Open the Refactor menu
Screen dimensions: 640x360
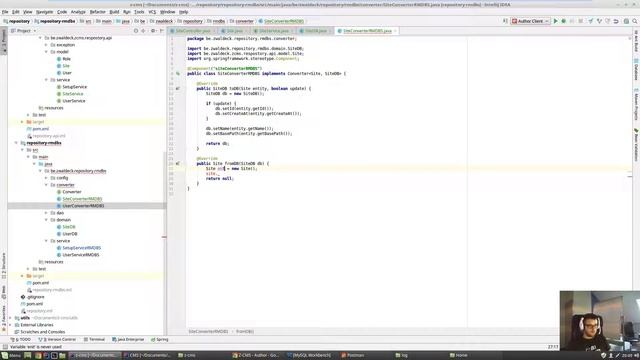click(x=98, y=12)
